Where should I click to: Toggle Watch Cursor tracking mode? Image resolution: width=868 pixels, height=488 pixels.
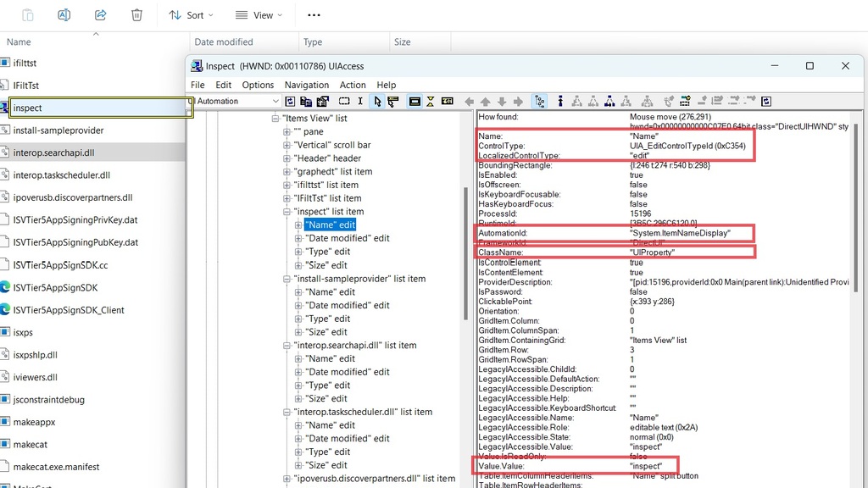[x=376, y=101]
